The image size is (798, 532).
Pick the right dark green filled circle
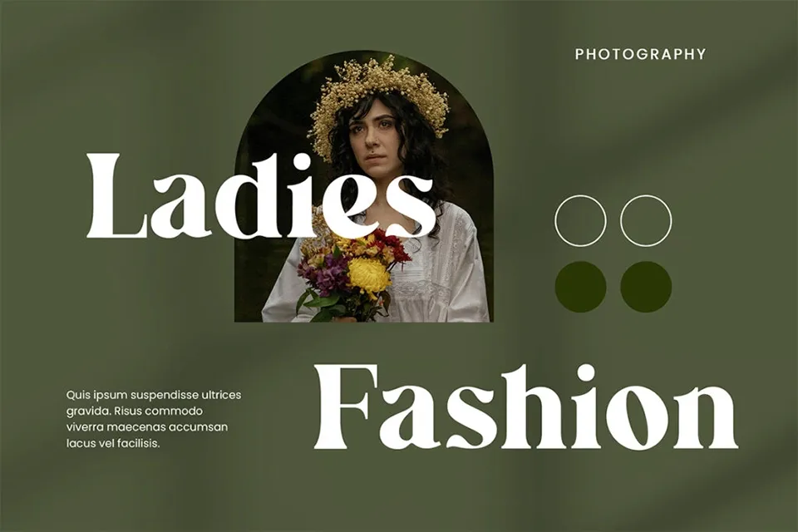tap(646, 287)
